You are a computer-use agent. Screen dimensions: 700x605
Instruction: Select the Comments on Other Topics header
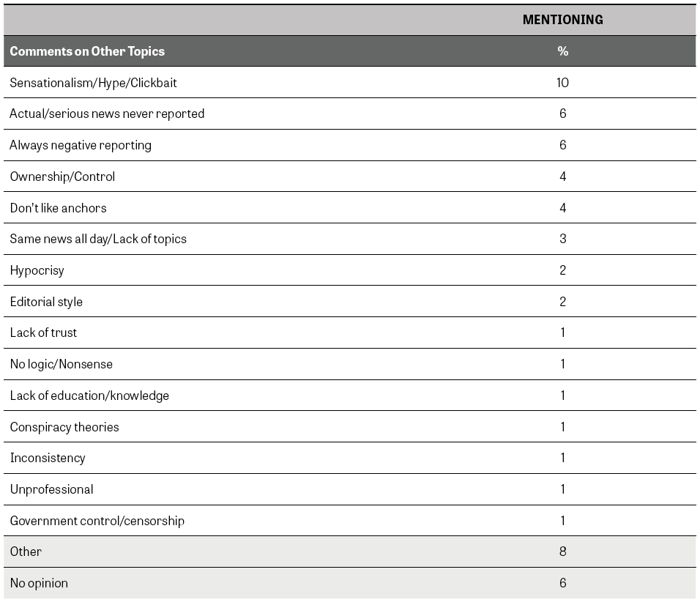87,51
